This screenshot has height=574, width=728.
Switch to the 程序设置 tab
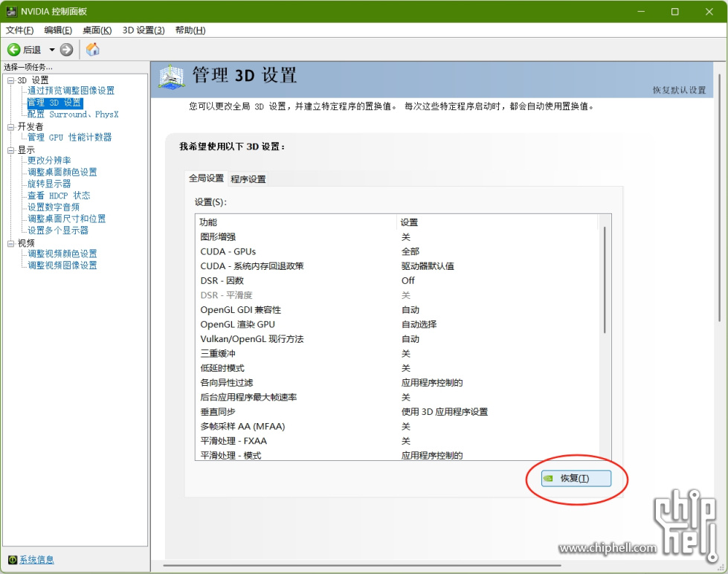coord(248,179)
